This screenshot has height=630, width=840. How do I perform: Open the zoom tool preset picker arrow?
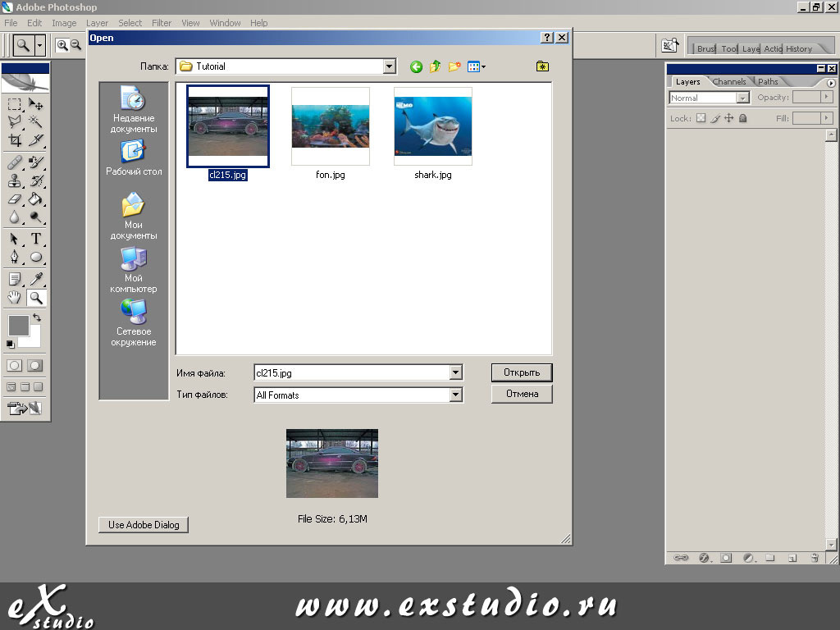coord(39,46)
